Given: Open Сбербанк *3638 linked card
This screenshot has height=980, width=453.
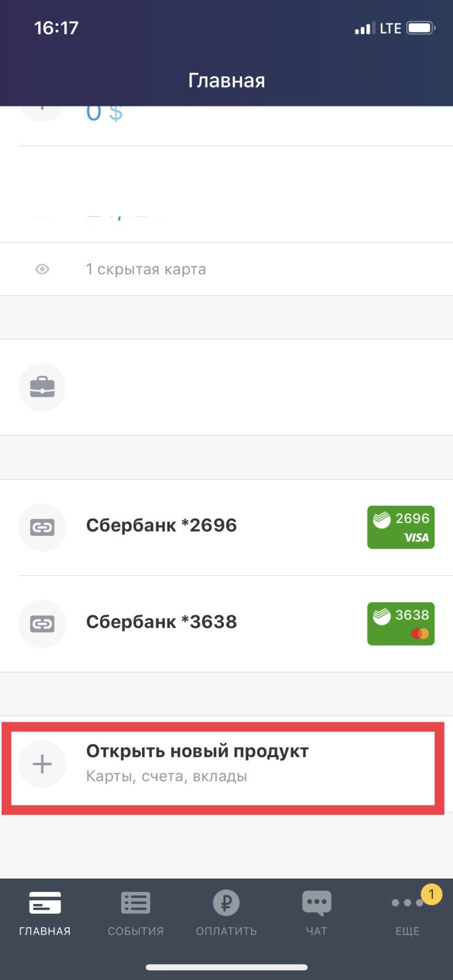Looking at the screenshot, I should click(161, 622).
